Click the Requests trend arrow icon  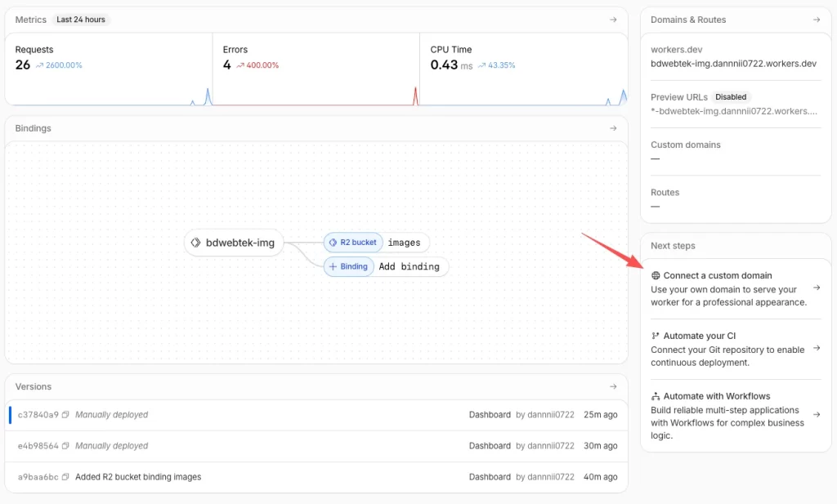click(x=39, y=65)
